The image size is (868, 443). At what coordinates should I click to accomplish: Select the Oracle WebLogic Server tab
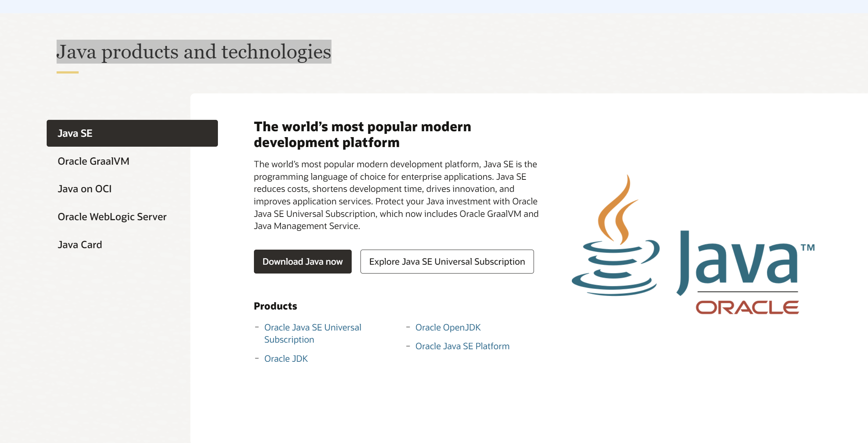click(x=112, y=217)
